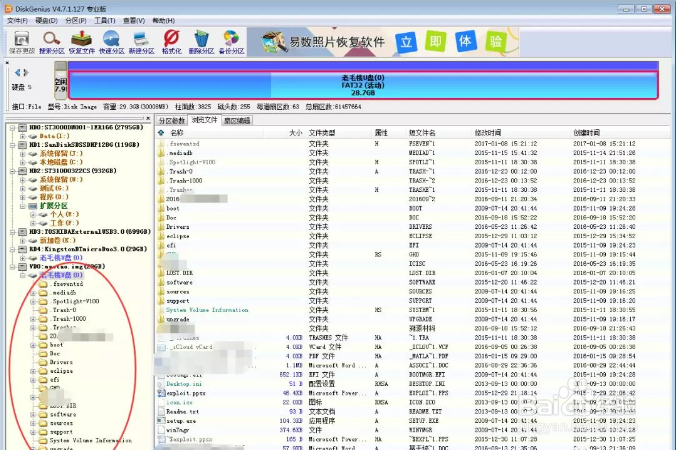Open the 查看(V) menu

tap(134, 21)
